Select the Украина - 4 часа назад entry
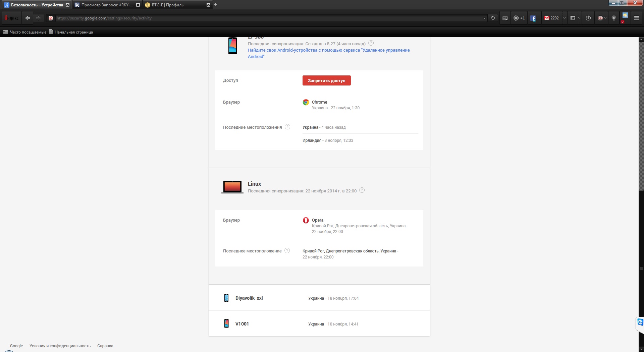The width and height of the screenshot is (644, 352). coord(324,127)
